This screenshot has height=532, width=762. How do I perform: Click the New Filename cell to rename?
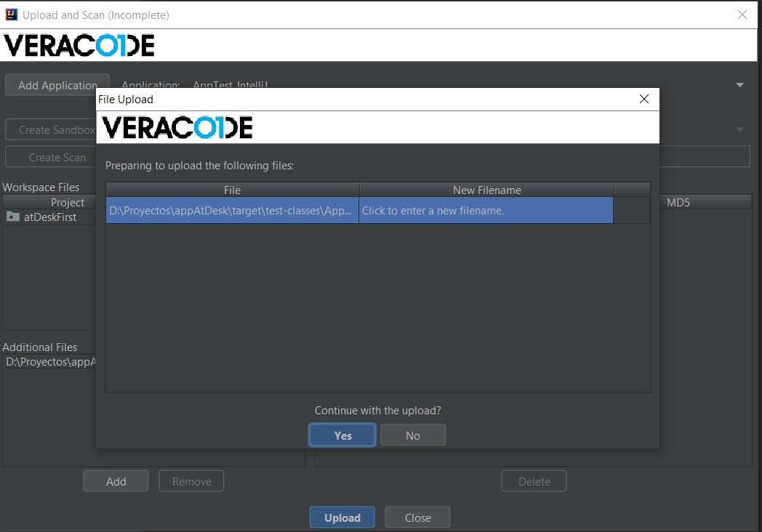486,210
